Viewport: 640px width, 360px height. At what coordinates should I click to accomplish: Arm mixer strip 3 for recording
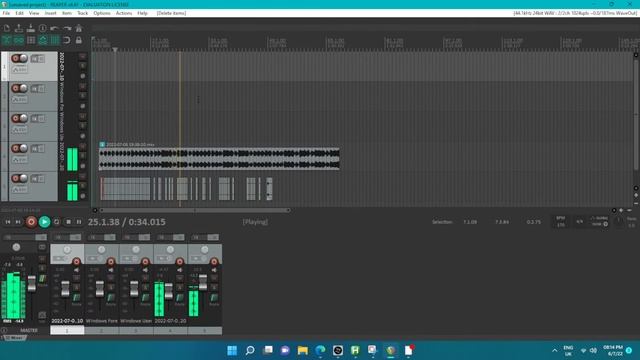pyautogui.click(x=145, y=262)
